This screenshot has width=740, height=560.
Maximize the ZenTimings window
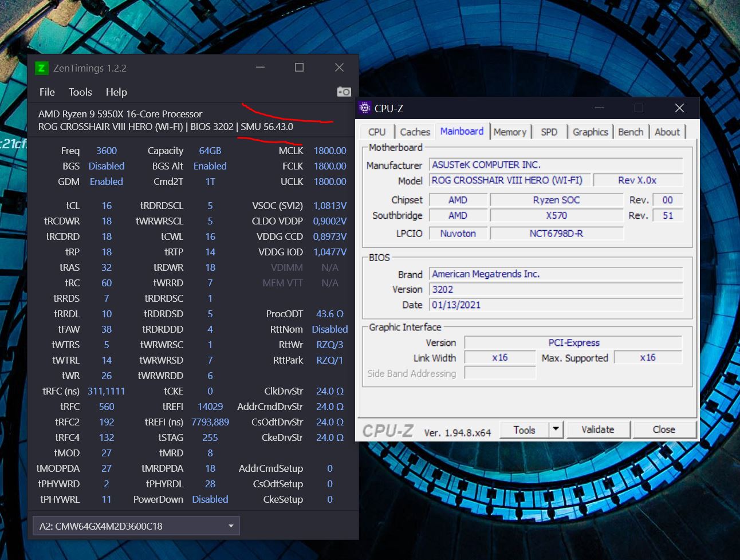pos(299,68)
